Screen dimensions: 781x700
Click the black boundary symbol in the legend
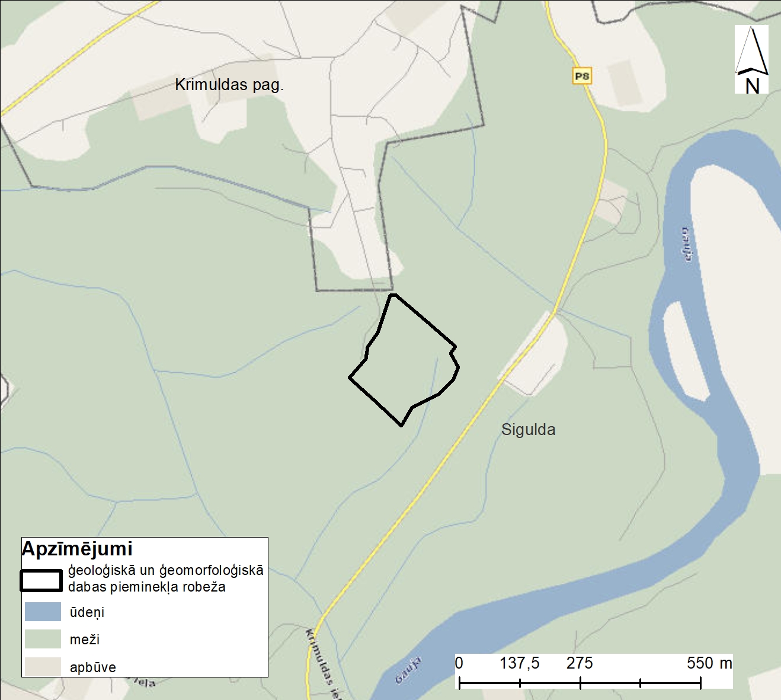tap(41, 581)
